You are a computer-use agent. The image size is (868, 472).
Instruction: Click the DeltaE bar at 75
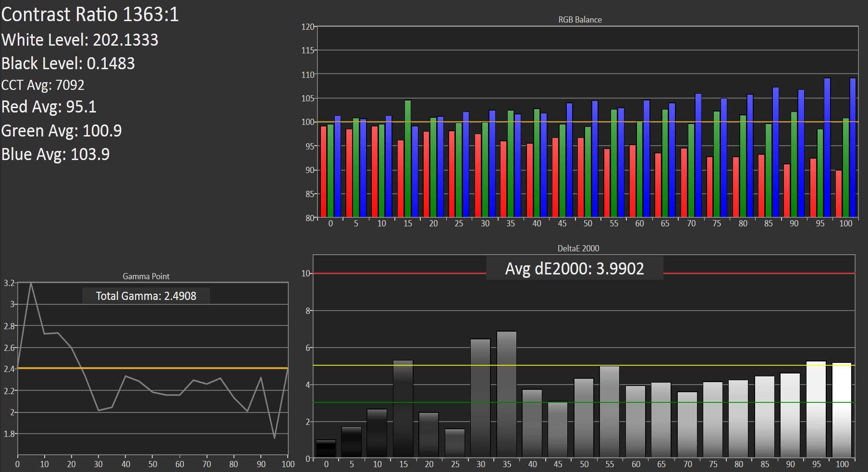click(713, 419)
